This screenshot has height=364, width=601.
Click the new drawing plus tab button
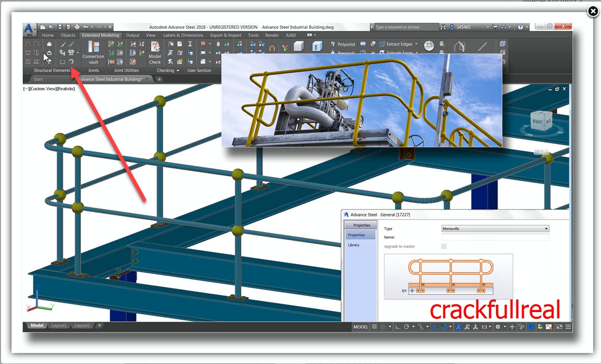click(x=159, y=79)
